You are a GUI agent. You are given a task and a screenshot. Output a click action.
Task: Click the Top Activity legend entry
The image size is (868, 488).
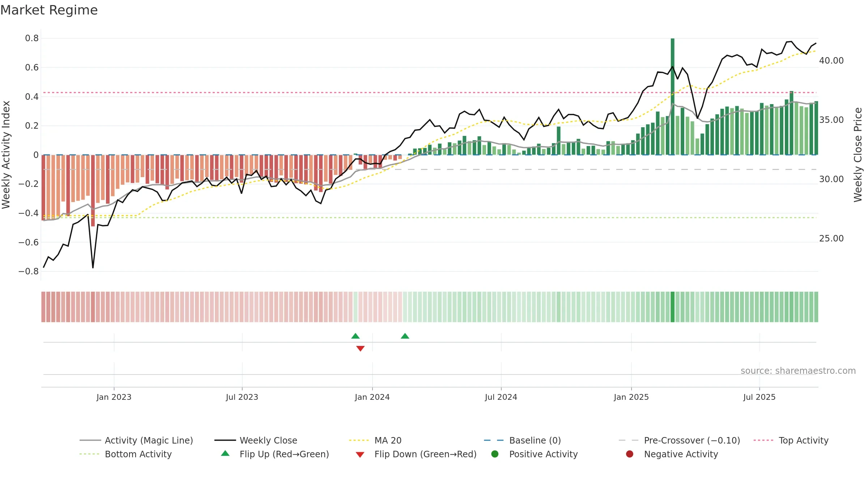pos(791,440)
